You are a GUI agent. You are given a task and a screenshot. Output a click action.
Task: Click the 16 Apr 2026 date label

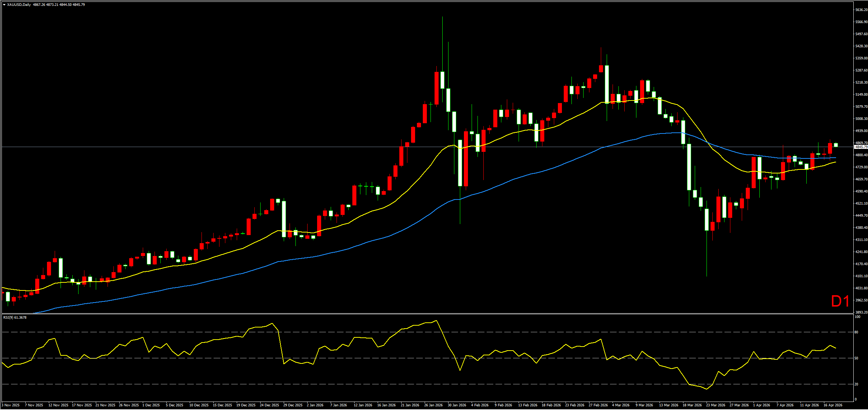pos(833,405)
